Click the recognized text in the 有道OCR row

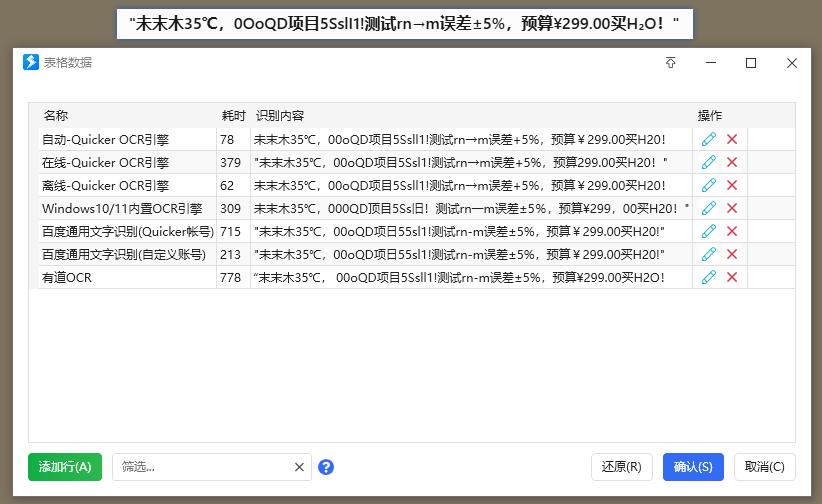tap(459, 277)
